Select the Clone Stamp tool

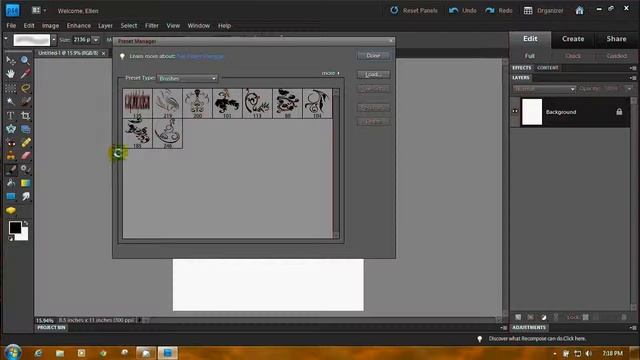[x=11, y=156]
